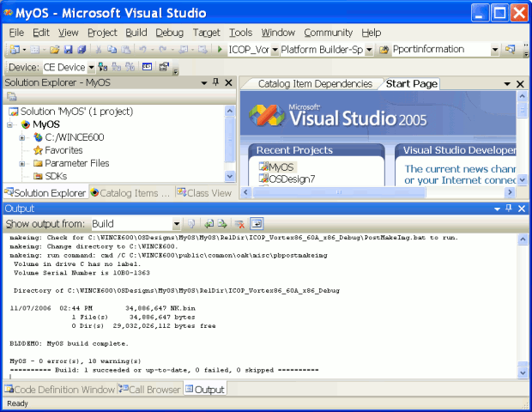Open the document tab list dropdown arrow

pyautogui.click(x=507, y=84)
